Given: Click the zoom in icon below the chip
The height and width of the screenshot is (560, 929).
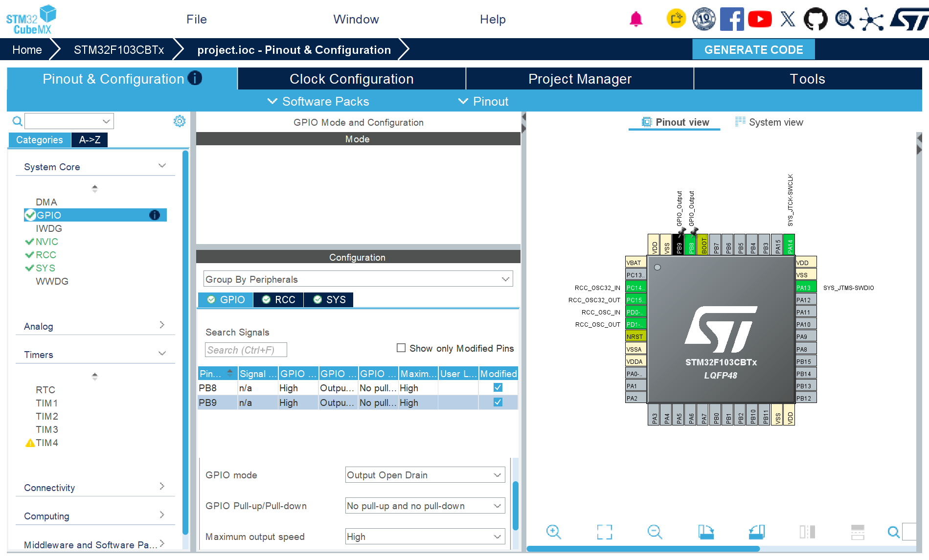Looking at the screenshot, I should (554, 532).
